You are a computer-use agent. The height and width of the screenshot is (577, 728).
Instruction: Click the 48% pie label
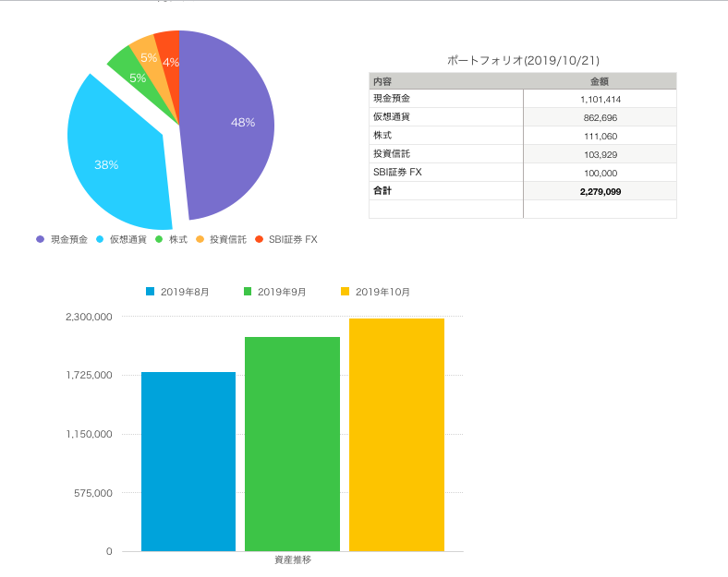pos(243,123)
